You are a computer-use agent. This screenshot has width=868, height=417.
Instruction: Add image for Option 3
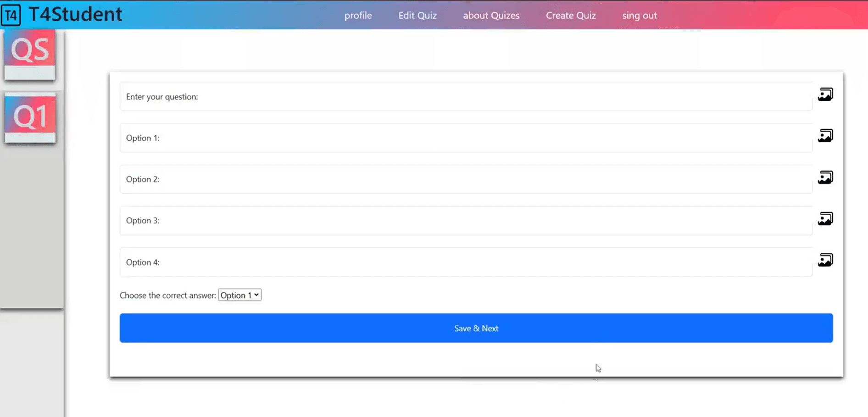[825, 218]
